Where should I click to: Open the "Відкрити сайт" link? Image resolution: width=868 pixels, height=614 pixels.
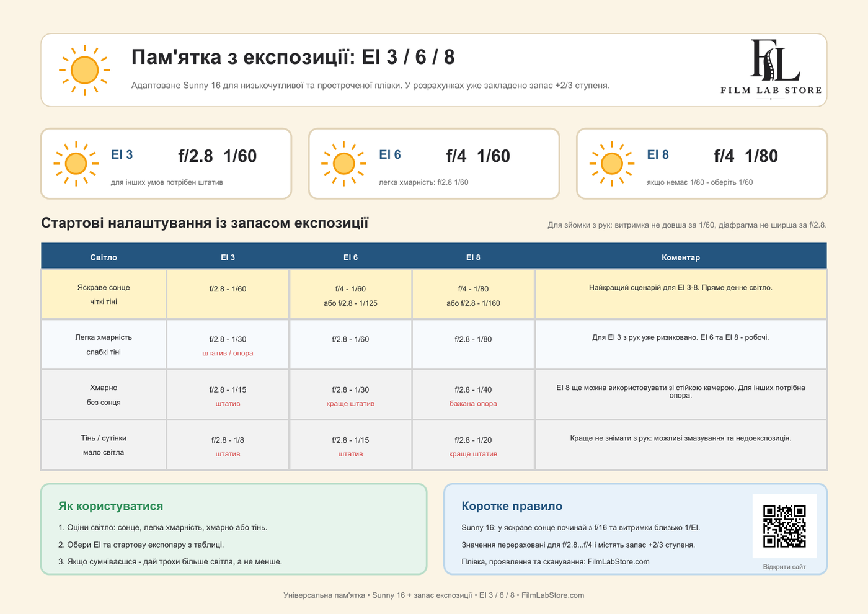tap(784, 567)
